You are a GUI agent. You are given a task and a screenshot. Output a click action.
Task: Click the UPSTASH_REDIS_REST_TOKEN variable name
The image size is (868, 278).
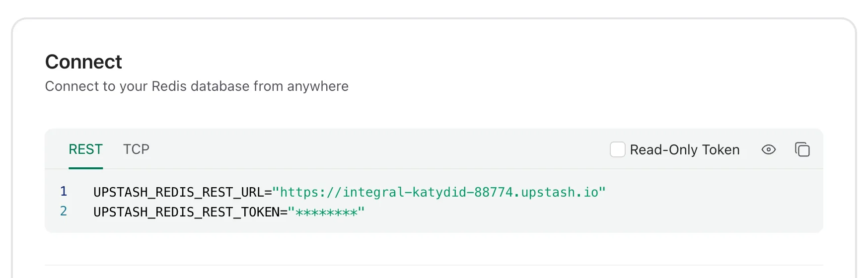pyautogui.click(x=187, y=212)
